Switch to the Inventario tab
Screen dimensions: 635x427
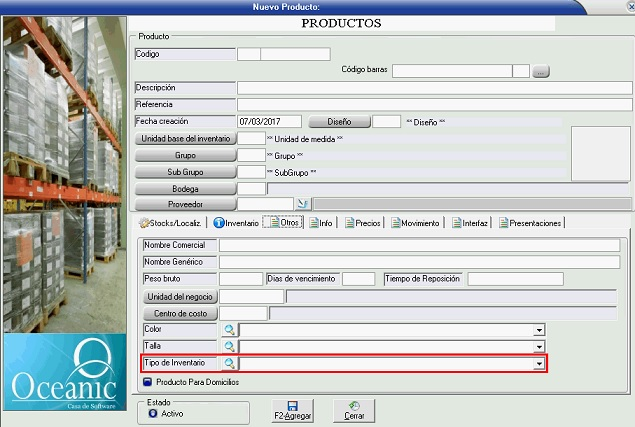234,223
